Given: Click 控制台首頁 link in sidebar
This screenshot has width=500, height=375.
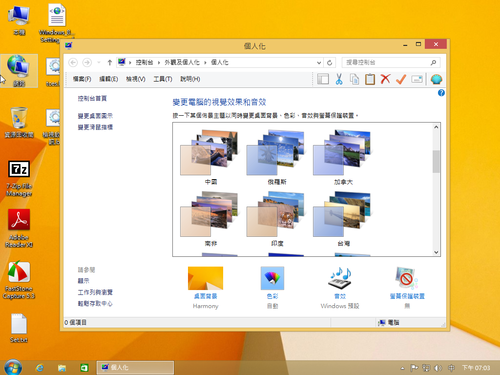Looking at the screenshot, I should pos(92,98).
